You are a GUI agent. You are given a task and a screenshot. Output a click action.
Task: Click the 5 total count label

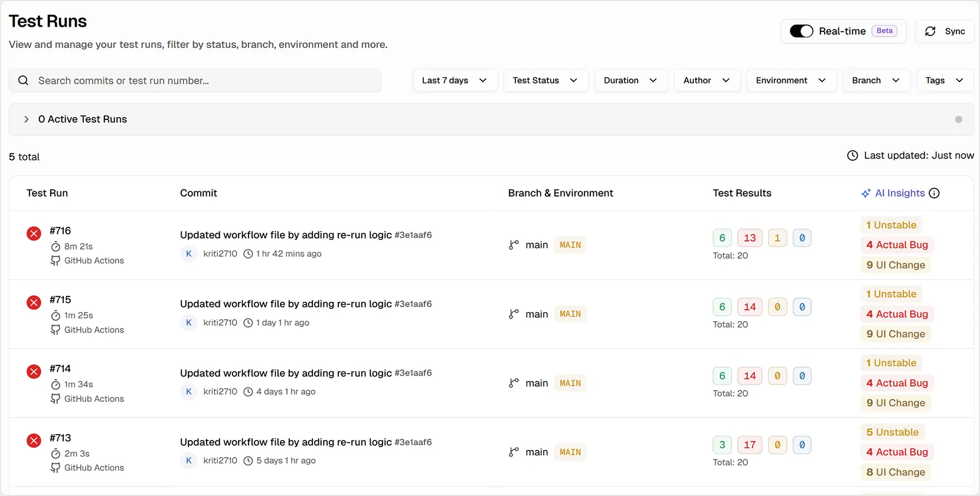pyautogui.click(x=24, y=156)
